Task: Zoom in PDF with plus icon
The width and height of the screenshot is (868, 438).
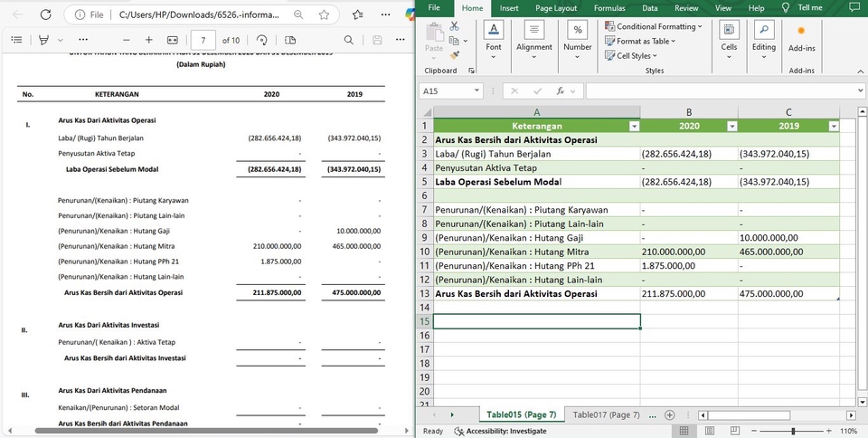Action: pos(150,41)
